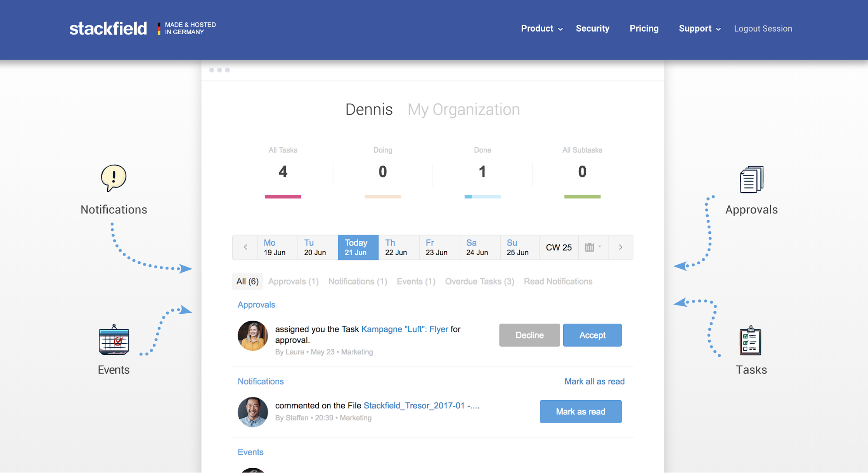Select the Notifications (1) filter tab
This screenshot has width=868, height=473.
tap(358, 282)
